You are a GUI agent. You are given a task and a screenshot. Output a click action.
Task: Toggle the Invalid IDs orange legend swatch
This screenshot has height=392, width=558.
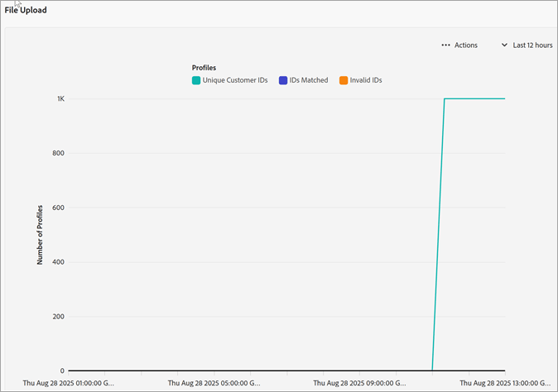344,80
